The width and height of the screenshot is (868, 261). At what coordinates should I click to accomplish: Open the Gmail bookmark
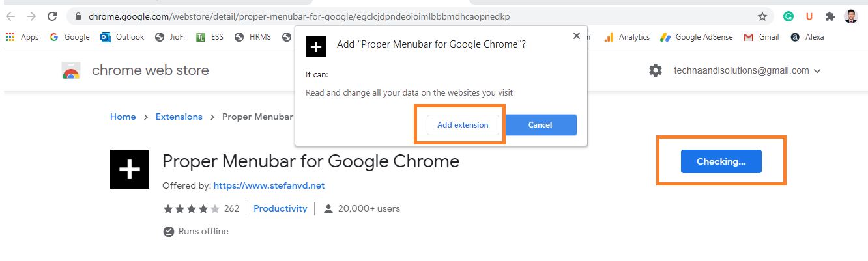click(762, 37)
